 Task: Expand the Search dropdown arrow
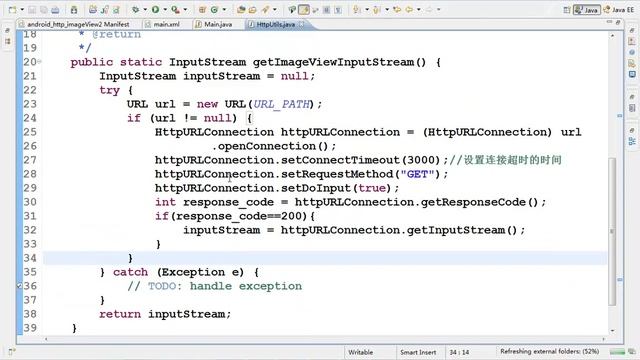click(x=275, y=9)
